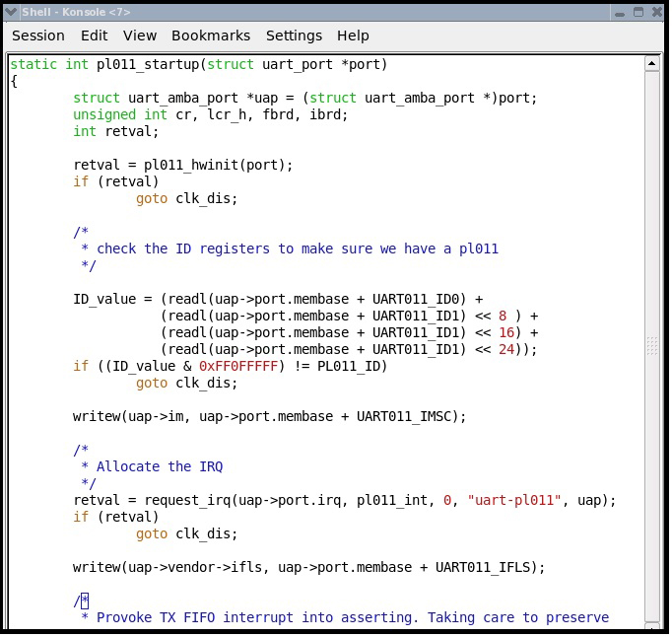Maximize the Konsole window
Screen dimensions: 672x637
[x=638, y=12]
